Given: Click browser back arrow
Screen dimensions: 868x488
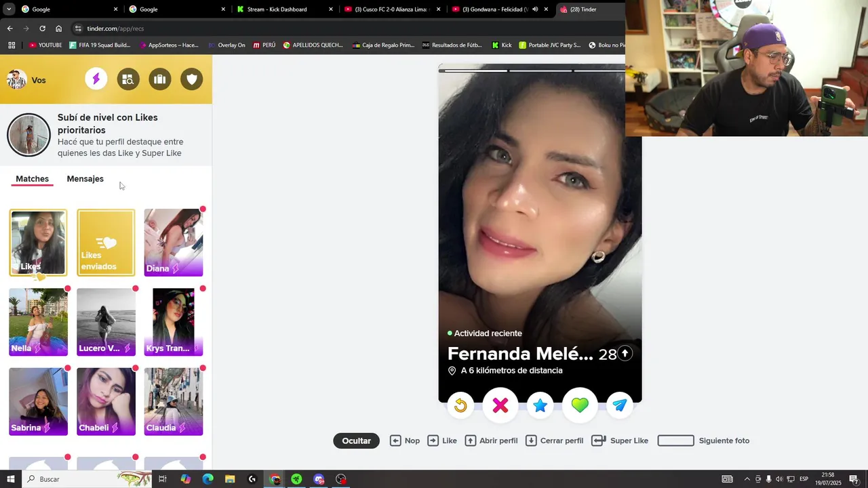Looking at the screenshot, I should (9, 28).
